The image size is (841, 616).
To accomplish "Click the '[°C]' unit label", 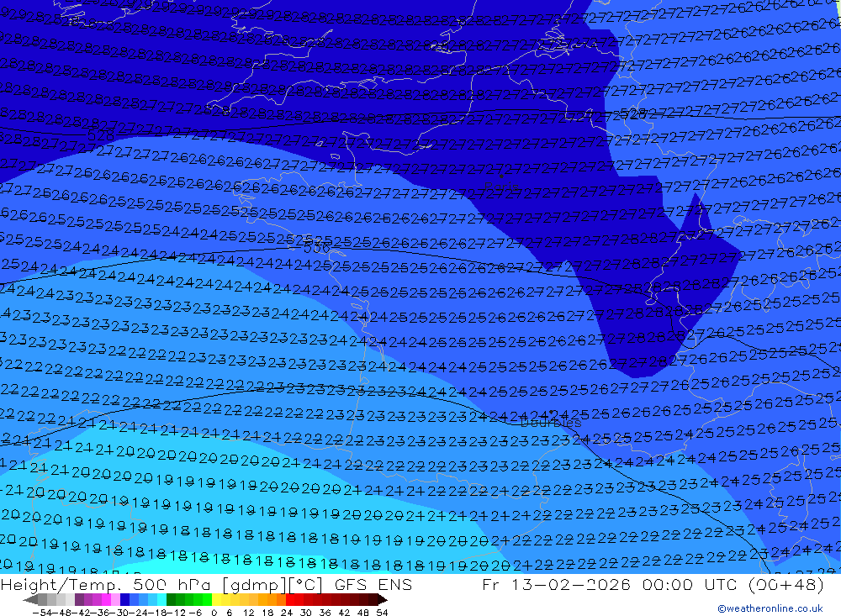I will pos(306,585).
